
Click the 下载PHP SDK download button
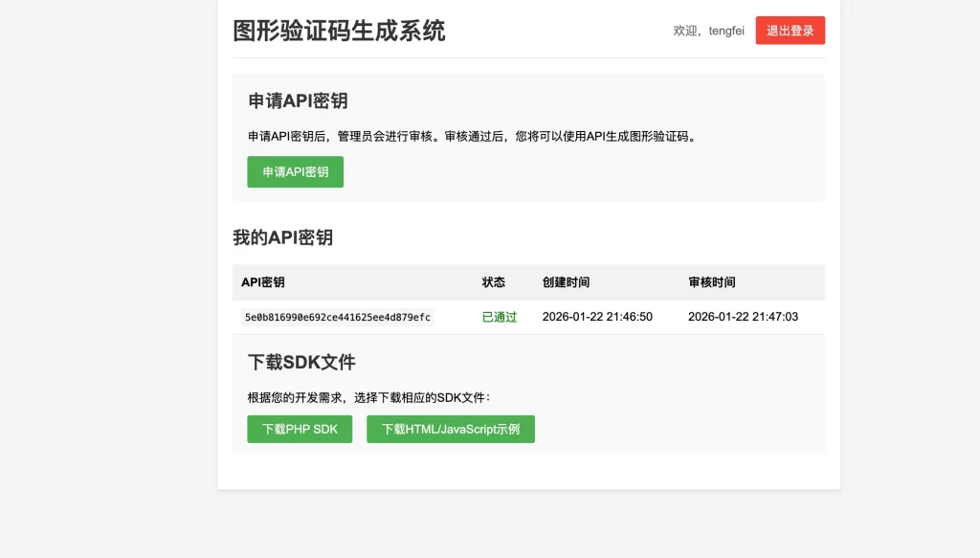(300, 429)
